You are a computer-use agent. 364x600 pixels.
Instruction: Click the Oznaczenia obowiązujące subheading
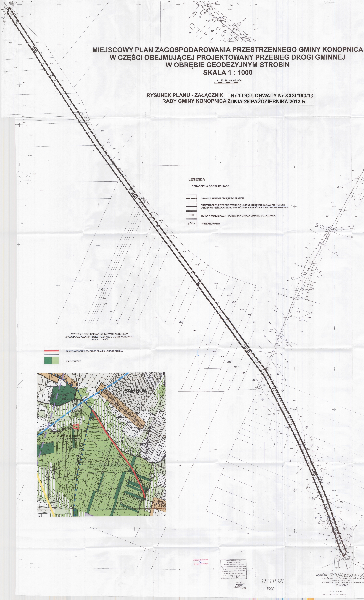(x=210, y=186)
